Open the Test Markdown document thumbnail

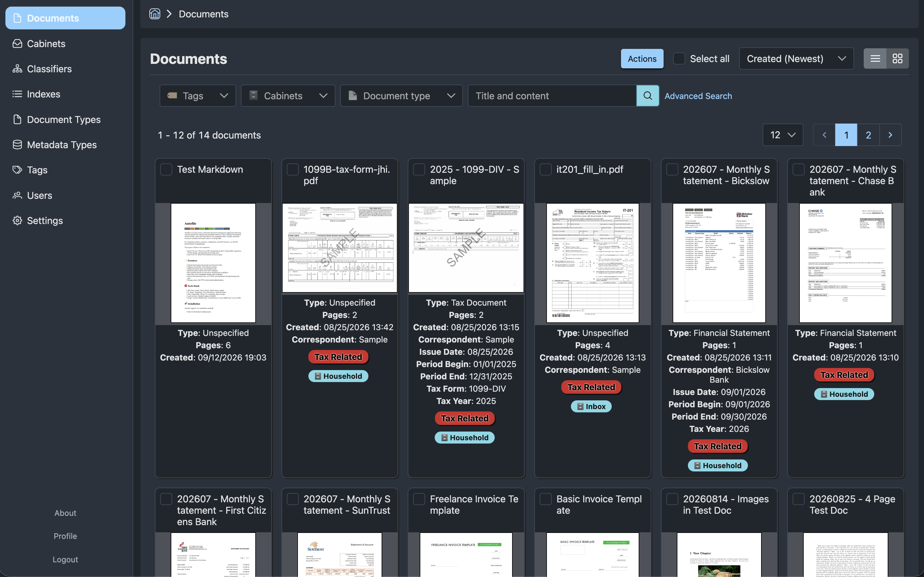(x=213, y=263)
